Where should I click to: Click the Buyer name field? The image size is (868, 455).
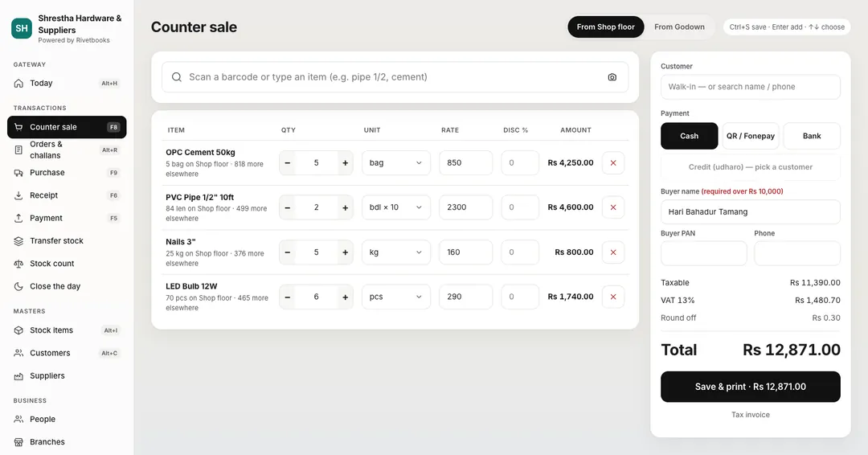pyautogui.click(x=751, y=211)
